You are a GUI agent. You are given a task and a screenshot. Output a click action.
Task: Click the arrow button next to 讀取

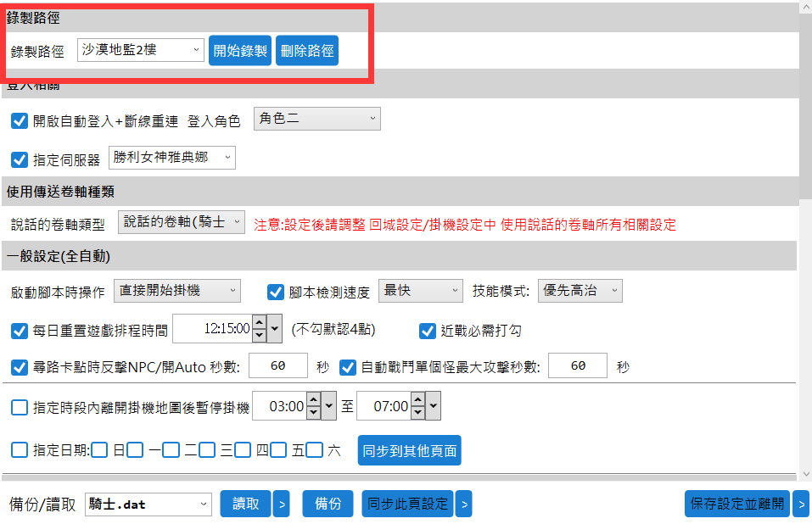pos(282,504)
